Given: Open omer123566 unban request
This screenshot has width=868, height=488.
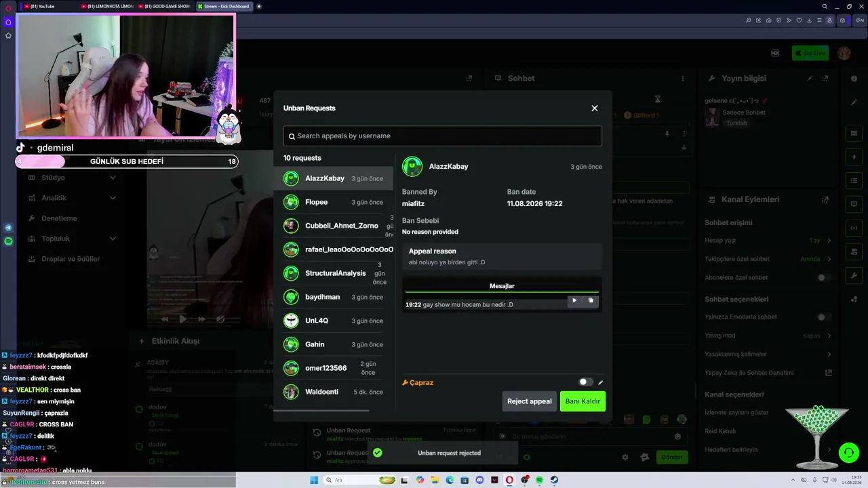Looking at the screenshot, I should (334, 368).
